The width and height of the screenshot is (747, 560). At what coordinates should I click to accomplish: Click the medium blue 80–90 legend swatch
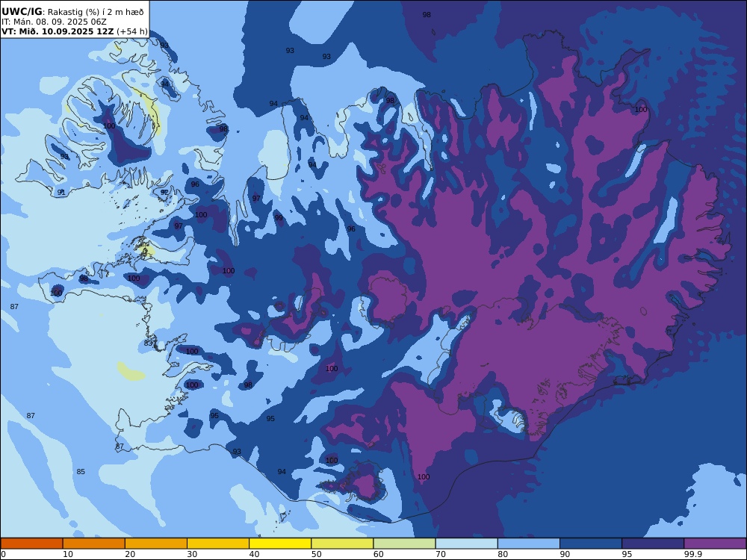tap(528, 544)
